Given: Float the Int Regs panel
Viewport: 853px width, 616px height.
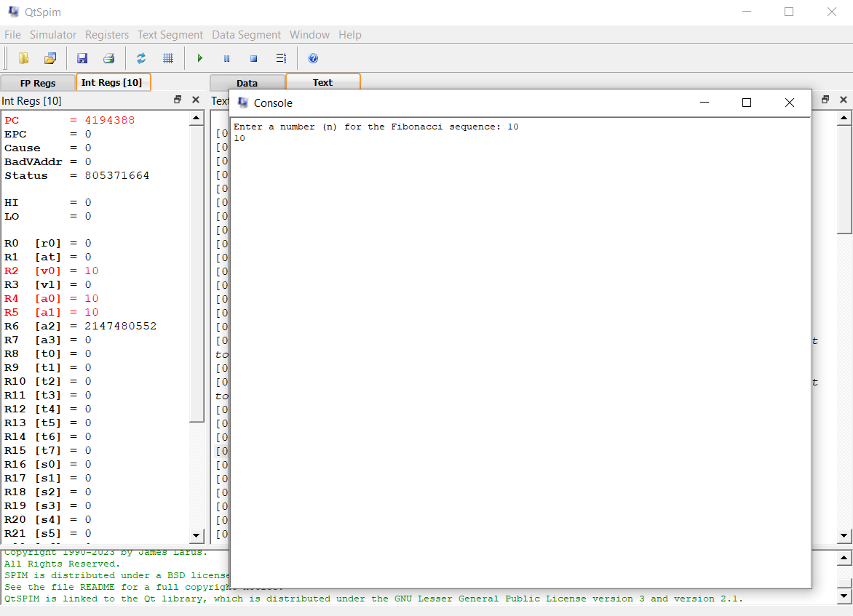Looking at the screenshot, I should (x=178, y=100).
